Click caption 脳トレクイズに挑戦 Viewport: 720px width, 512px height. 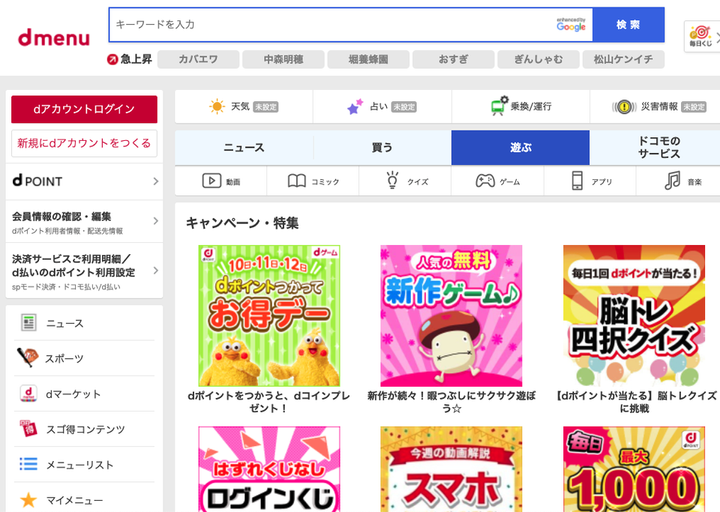click(636, 402)
